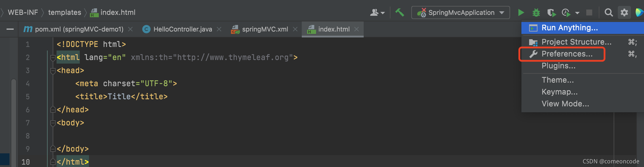Close the springMVC.xml tab
This screenshot has width=644, height=167.
(295, 29)
